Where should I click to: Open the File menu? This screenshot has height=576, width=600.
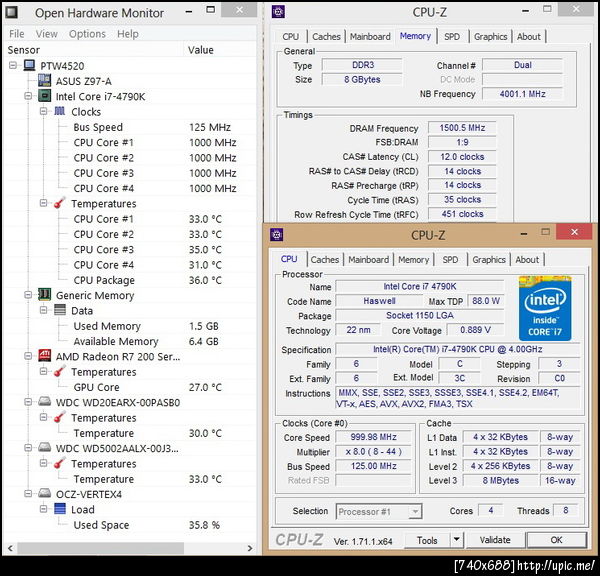pos(16,34)
